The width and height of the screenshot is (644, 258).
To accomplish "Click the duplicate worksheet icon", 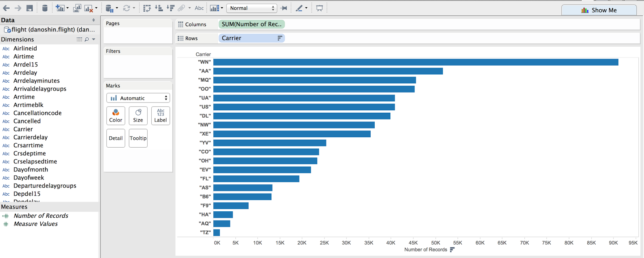I will pyautogui.click(x=77, y=8).
